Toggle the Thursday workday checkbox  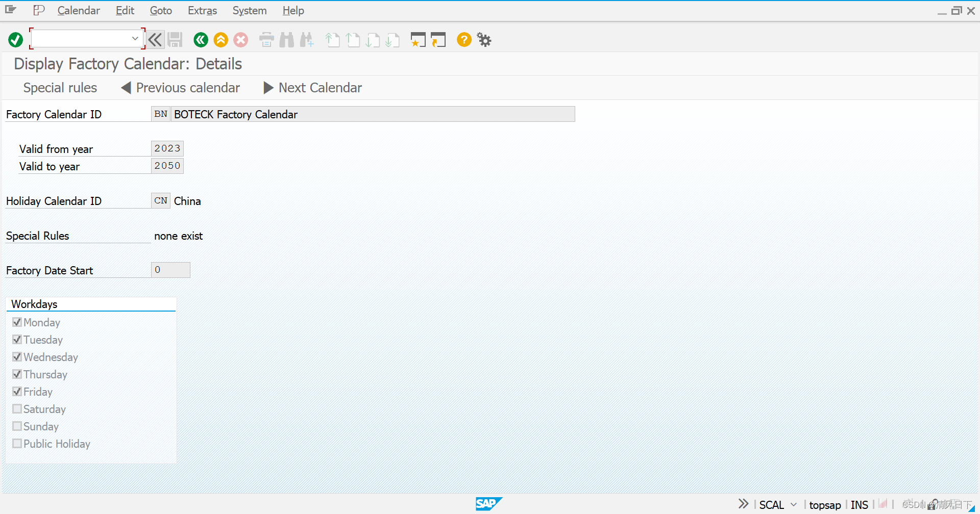click(17, 374)
